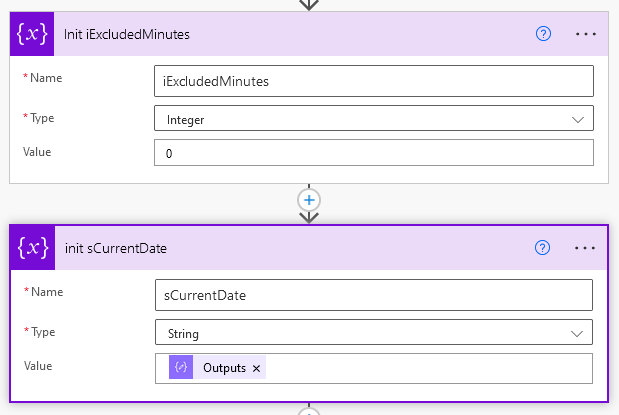Click the Value field containing 0
Viewport: 619px width, 415px height.
pyautogui.click(x=373, y=152)
